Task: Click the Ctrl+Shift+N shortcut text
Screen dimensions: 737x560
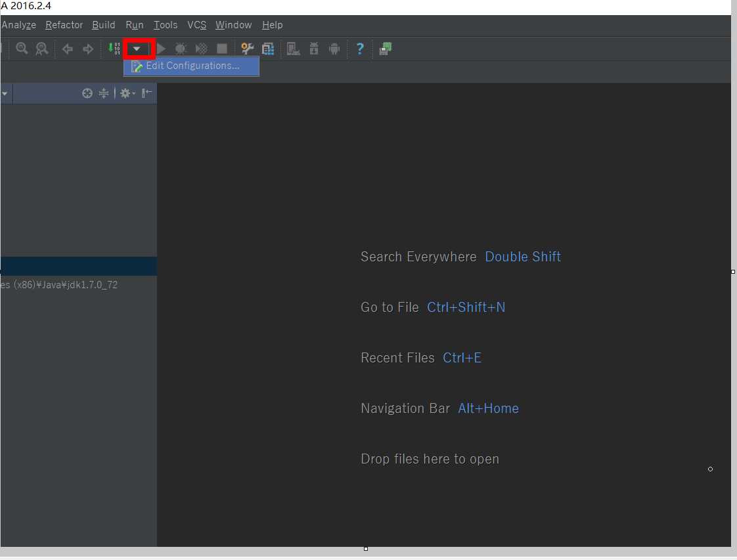Action: (x=466, y=307)
